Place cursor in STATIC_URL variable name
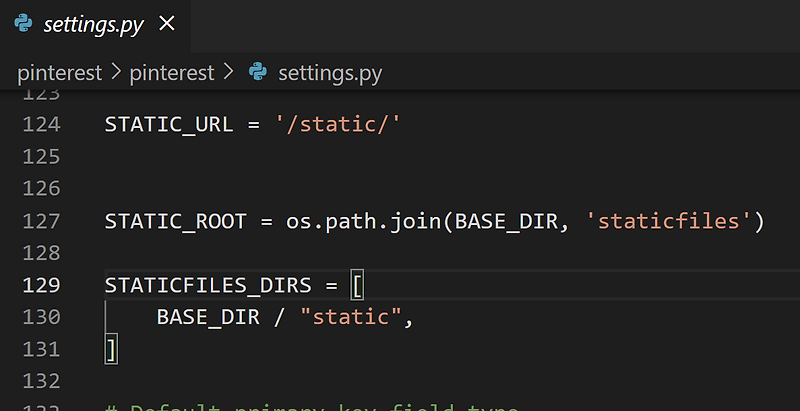This screenshot has height=411, width=800. (169, 125)
